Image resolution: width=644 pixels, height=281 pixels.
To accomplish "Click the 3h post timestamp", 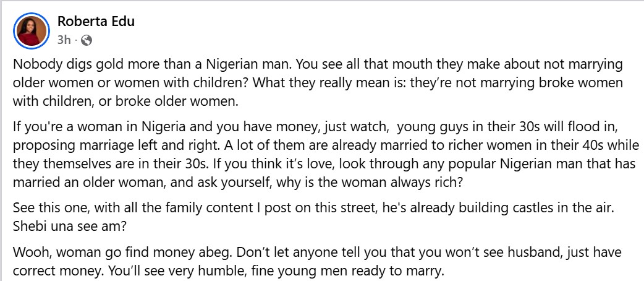I will (x=64, y=40).
